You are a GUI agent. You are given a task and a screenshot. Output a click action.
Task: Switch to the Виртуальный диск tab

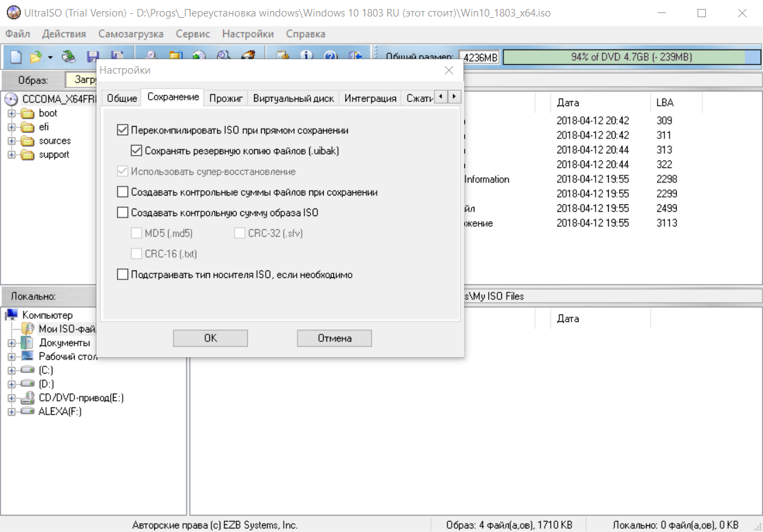[x=293, y=98]
